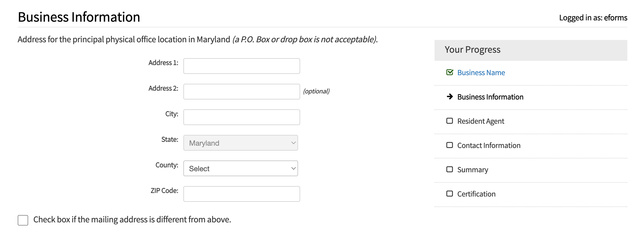The height and width of the screenshot is (237, 644).
Task: Click the empty box icon beside Certification
Action: (x=450, y=194)
